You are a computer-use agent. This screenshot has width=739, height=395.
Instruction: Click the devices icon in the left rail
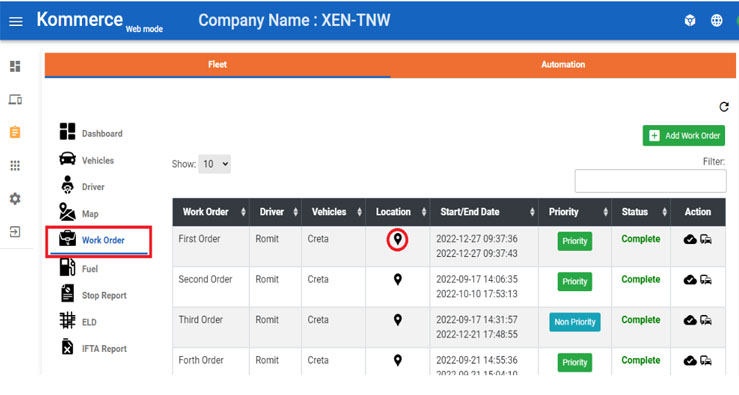15,99
